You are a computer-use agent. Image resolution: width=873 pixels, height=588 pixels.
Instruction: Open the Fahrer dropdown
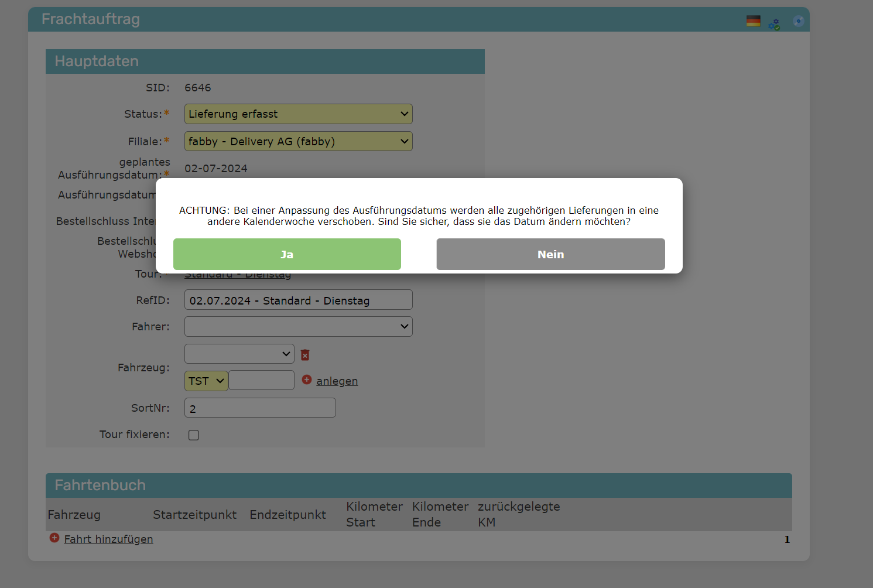pos(298,327)
